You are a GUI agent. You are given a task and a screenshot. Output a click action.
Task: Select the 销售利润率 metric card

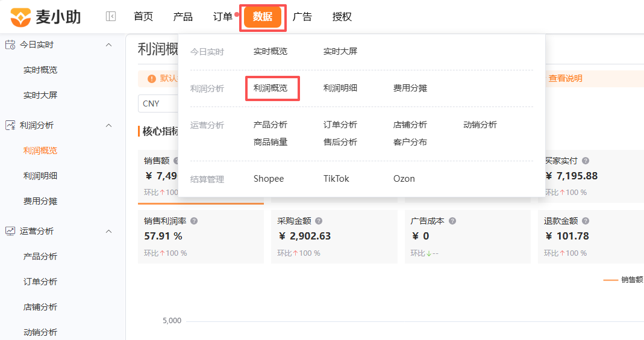click(201, 236)
